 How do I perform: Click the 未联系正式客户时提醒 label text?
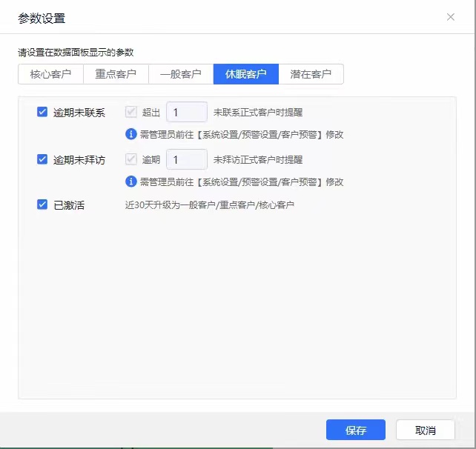tap(257, 113)
